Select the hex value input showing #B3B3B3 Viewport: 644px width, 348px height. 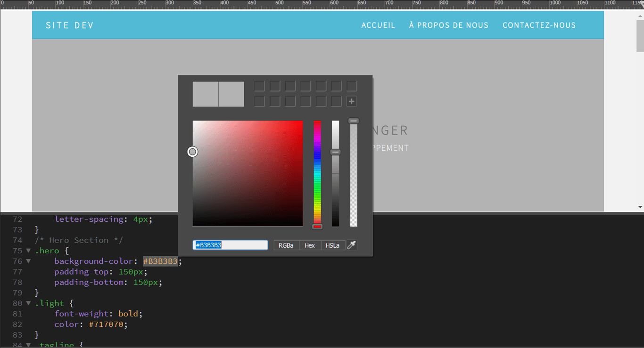tap(230, 244)
